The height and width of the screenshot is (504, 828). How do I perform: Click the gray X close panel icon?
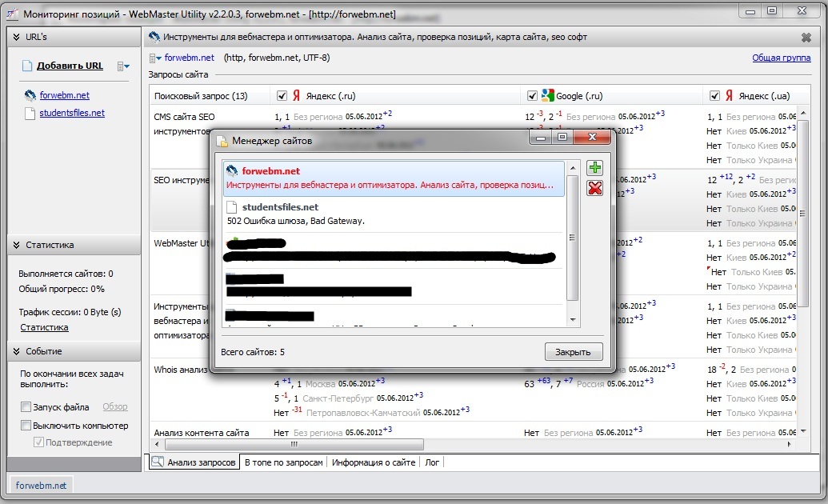point(806,37)
